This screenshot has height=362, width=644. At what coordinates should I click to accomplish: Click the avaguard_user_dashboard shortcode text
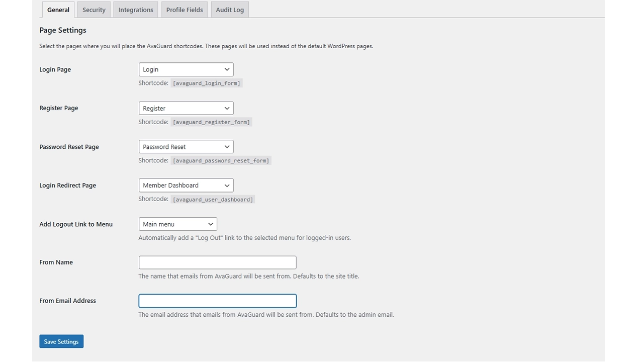[x=213, y=200]
